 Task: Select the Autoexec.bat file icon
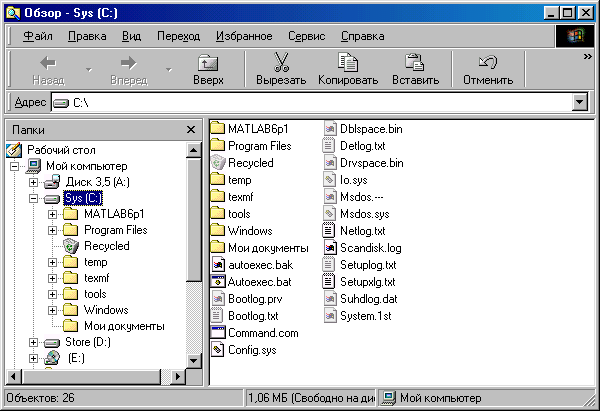(x=218, y=282)
